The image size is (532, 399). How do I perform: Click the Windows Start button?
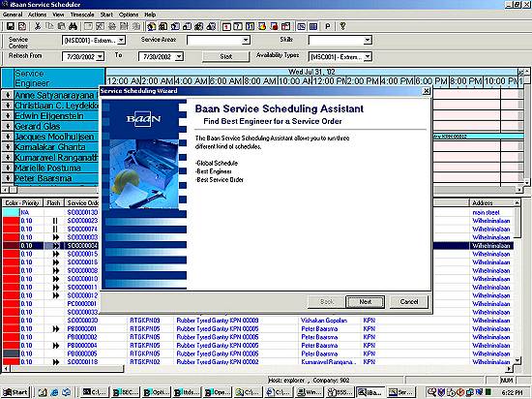pos(15,392)
